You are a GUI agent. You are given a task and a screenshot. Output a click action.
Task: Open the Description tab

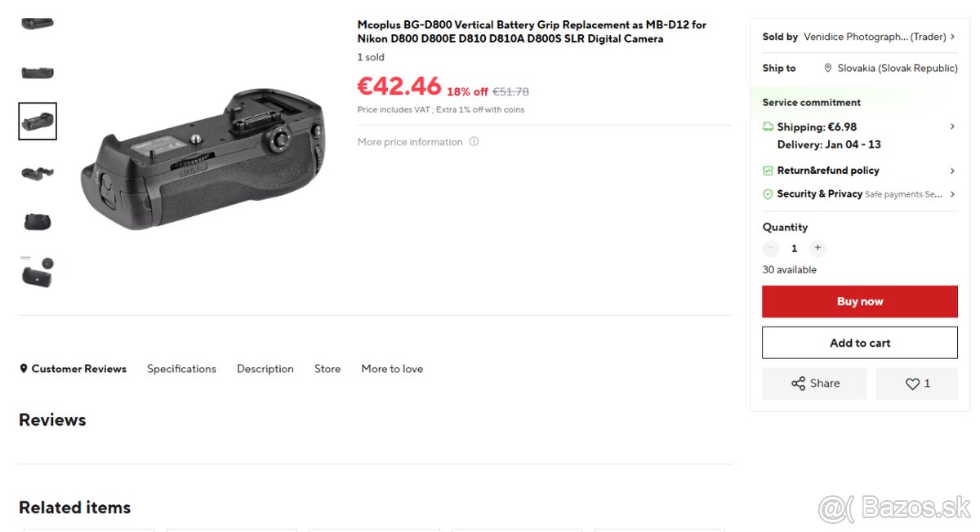(x=265, y=369)
